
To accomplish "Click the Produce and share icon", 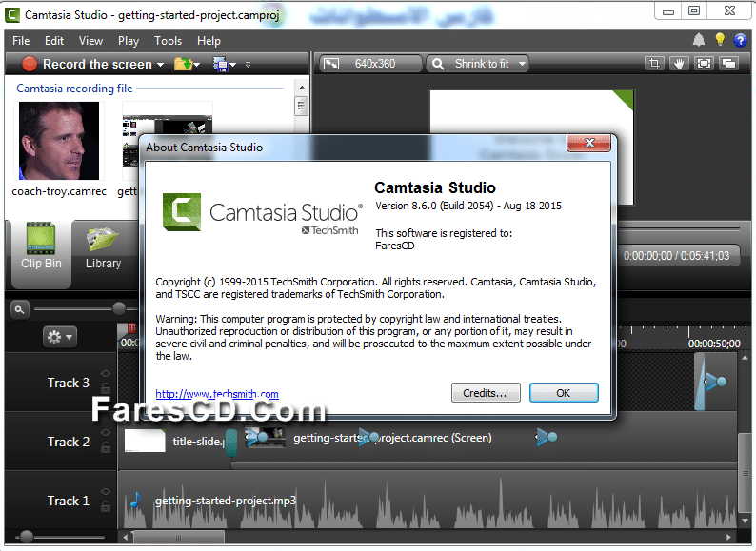I will point(220,64).
